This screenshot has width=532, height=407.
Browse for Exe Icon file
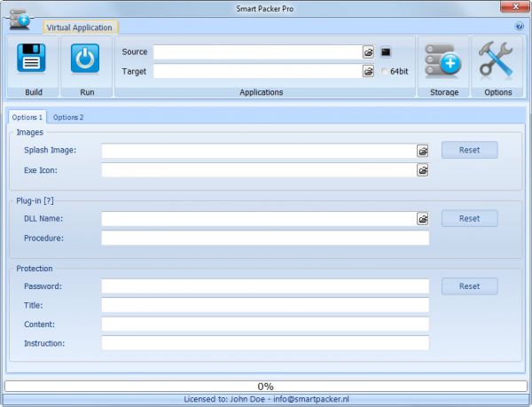tap(422, 170)
